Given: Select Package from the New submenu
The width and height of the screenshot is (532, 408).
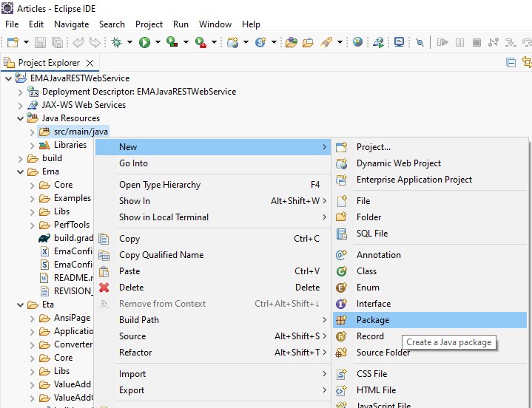Looking at the screenshot, I should [430, 320].
